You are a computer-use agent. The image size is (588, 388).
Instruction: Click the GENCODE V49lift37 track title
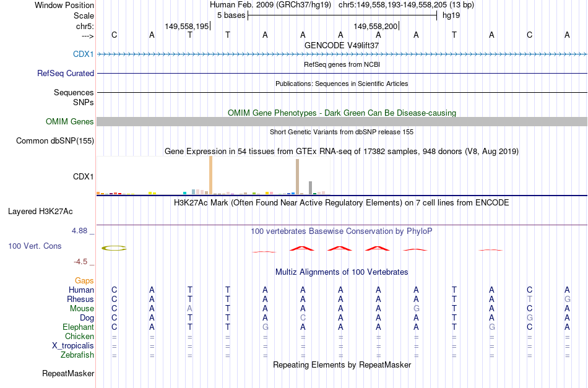coord(342,45)
